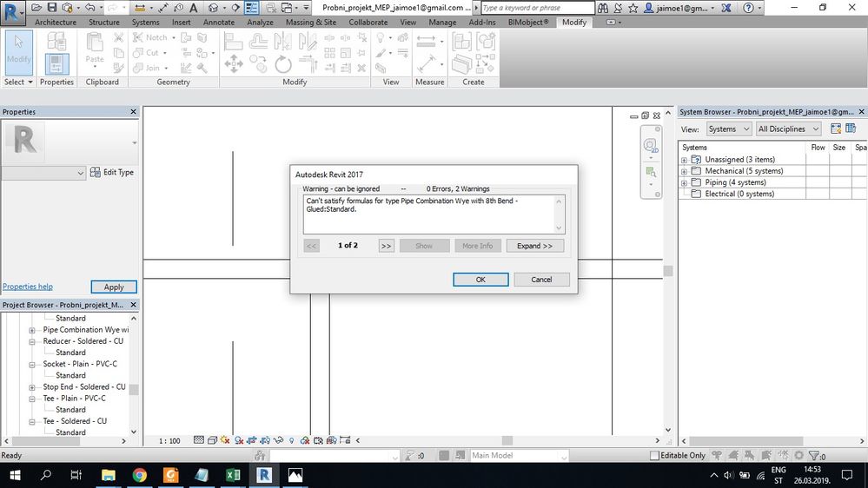
Task: Open the Properties help link
Action: pyautogui.click(x=28, y=287)
